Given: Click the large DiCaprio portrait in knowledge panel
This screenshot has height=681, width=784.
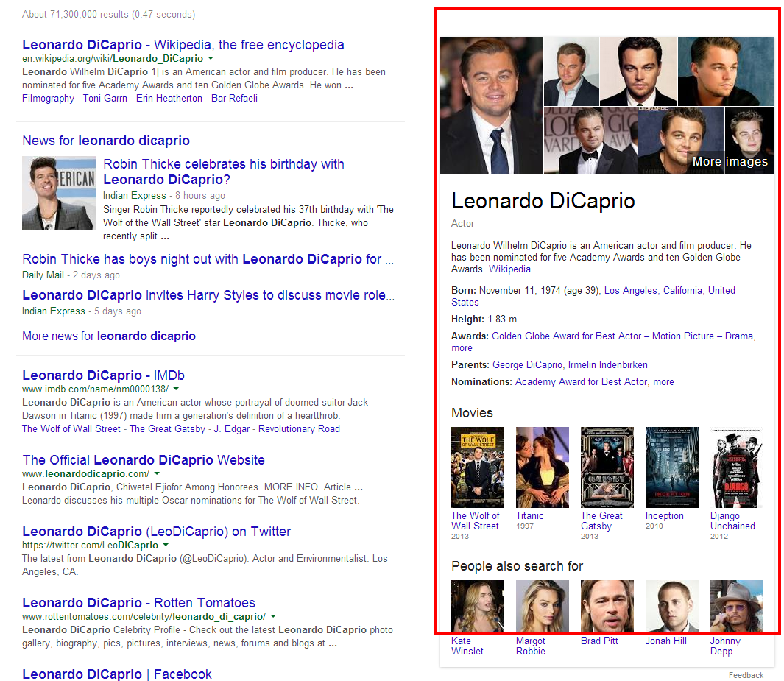Looking at the screenshot, I should [x=492, y=105].
